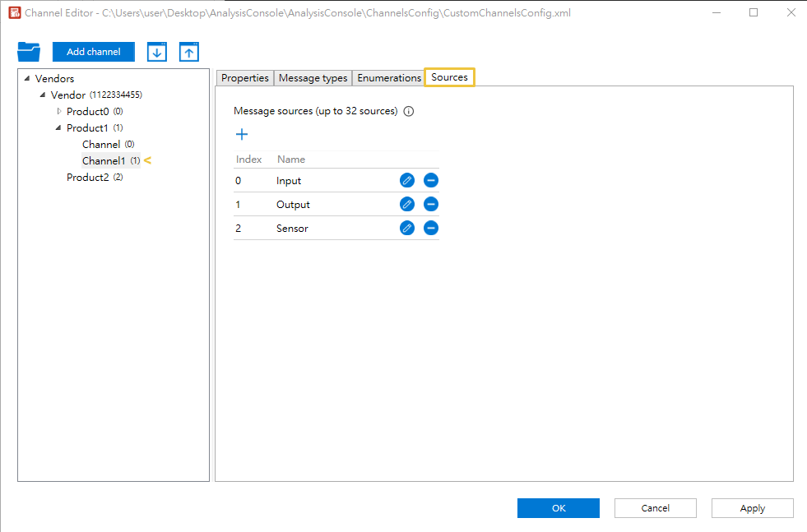
Task: Expand the Product0 tree node
Action: 58,111
